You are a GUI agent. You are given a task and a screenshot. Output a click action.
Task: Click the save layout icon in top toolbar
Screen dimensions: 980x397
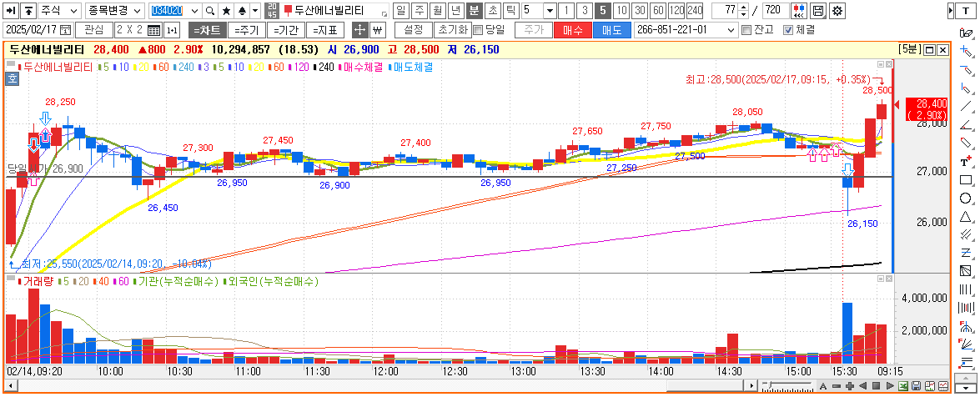pos(818,11)
